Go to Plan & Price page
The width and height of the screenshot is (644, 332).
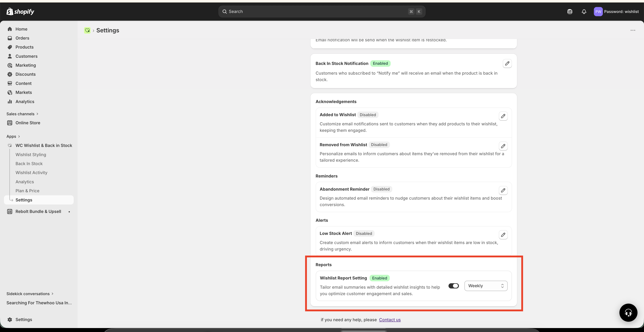pos(27,191)
